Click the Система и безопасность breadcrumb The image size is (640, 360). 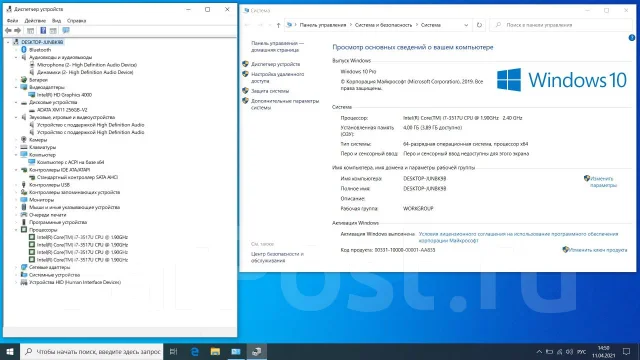(383, 25)
